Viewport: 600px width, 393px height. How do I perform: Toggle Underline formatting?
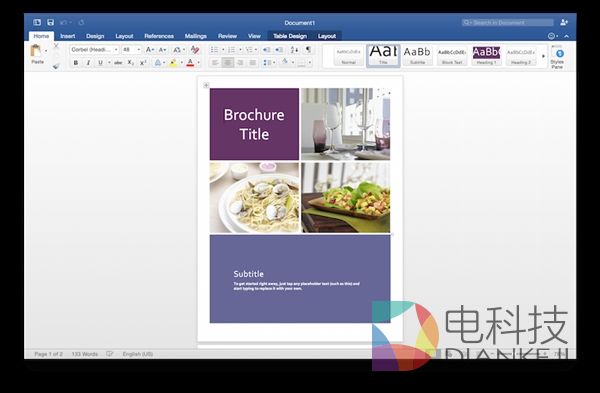[x=100, y=63]
